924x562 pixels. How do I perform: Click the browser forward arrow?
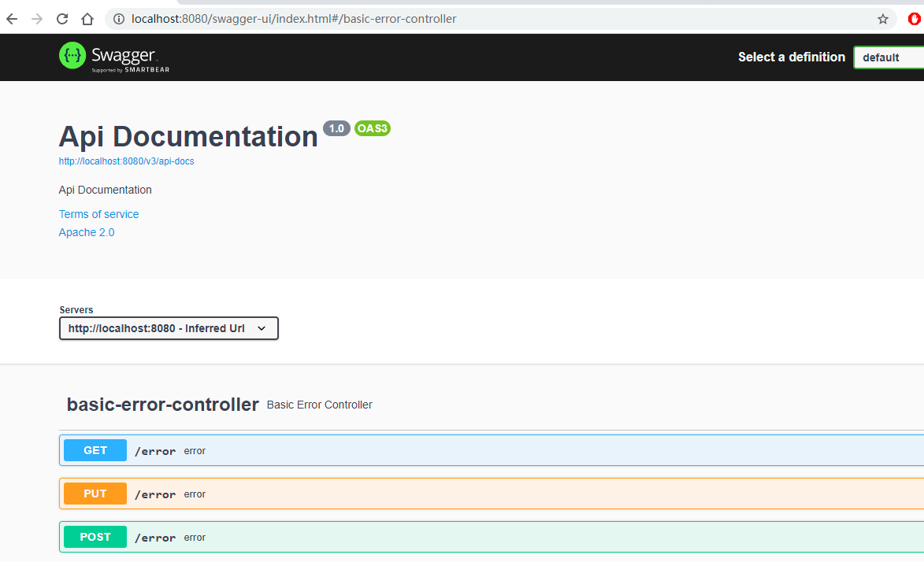[36, 18]
